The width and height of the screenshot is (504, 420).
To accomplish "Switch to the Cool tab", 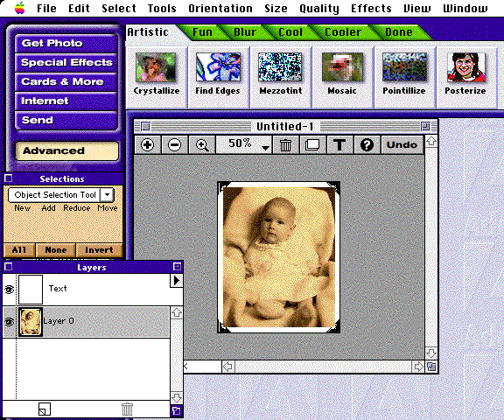I will coord(290,32).
